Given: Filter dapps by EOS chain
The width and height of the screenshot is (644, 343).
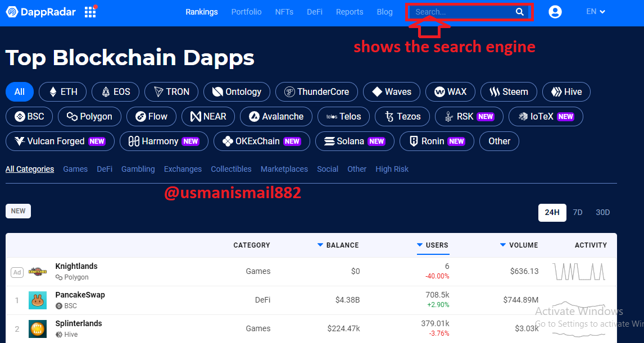Looking at the screenshot, I should (115, 92).
